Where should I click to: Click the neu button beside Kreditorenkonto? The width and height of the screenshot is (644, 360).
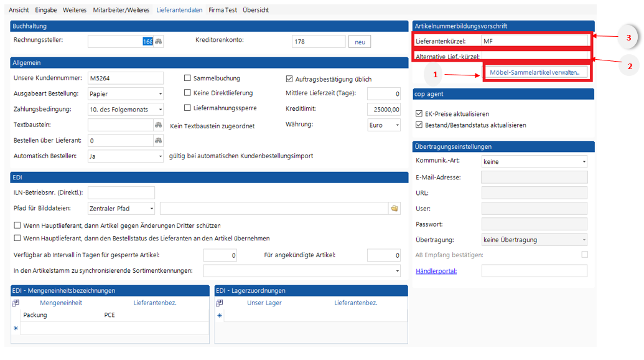click(x=359, y=42)
